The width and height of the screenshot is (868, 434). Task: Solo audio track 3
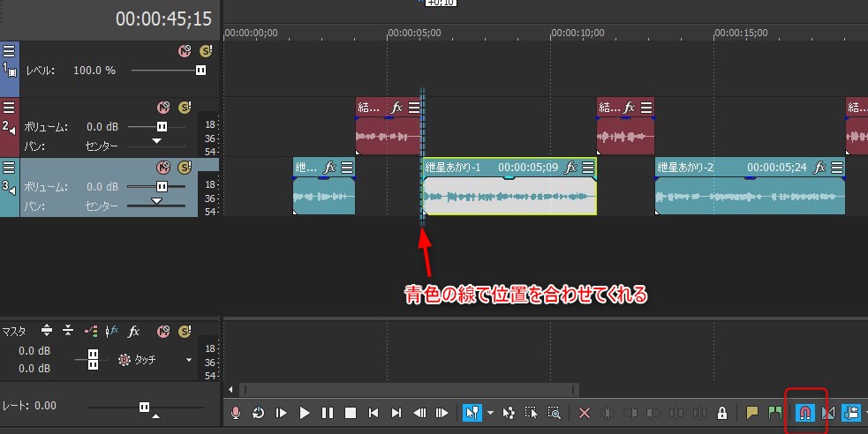185,167
